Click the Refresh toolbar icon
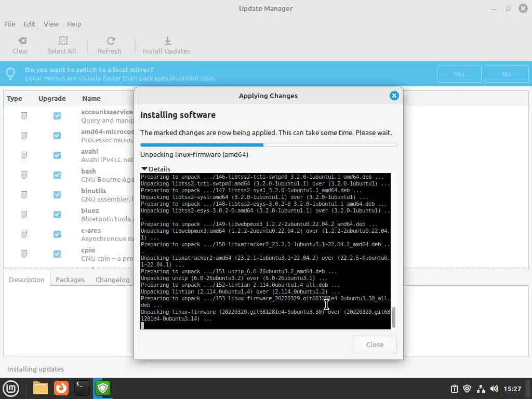This screenshot has height=399, width=532. [x=111, y=41]
